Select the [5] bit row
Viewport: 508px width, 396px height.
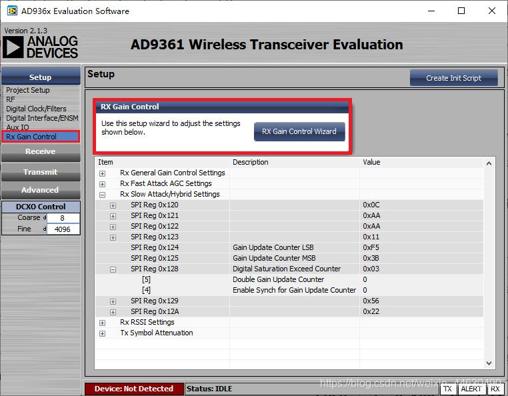click(x=289, y=279)
